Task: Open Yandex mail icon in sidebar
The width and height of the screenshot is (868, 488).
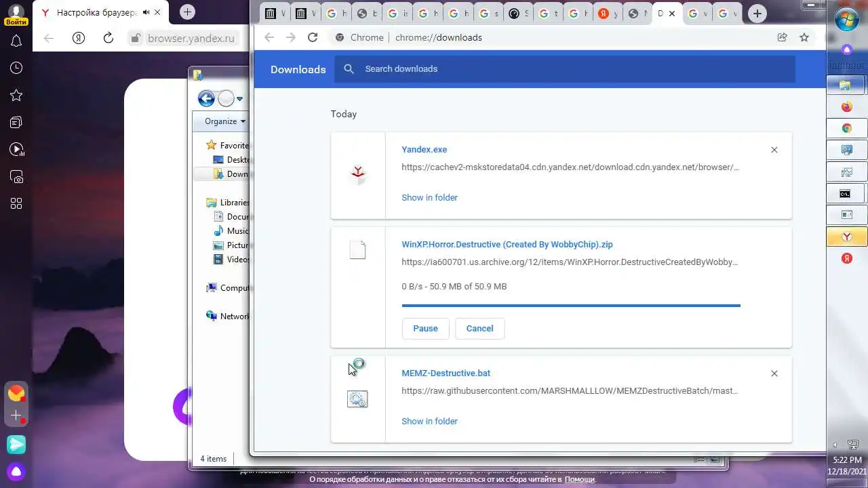Action: click(16, 393)
